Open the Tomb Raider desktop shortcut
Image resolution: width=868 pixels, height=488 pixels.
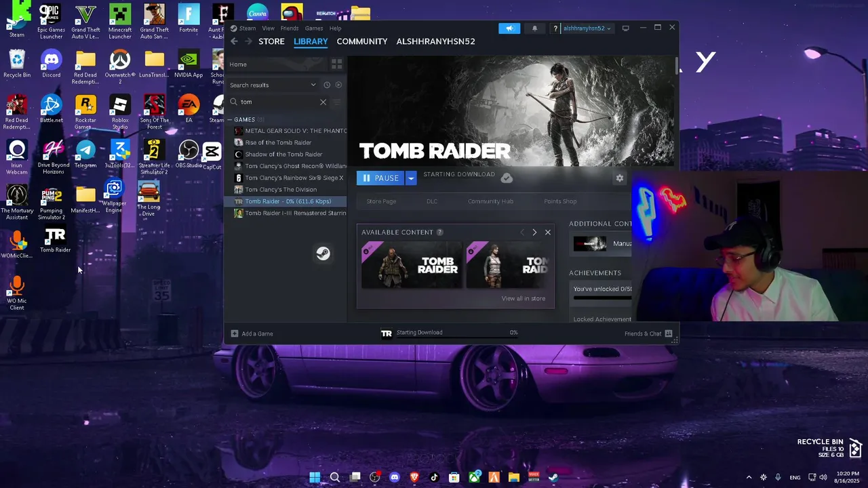point(55,240)
